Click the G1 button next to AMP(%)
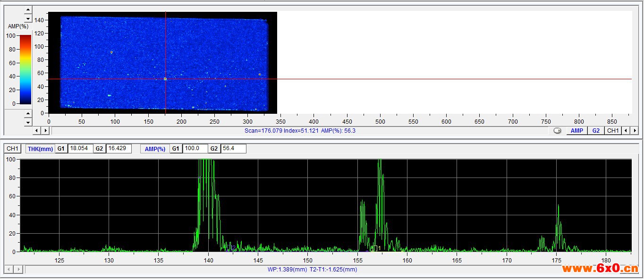This screenshot has height=279, width=644. coord(176,149)
